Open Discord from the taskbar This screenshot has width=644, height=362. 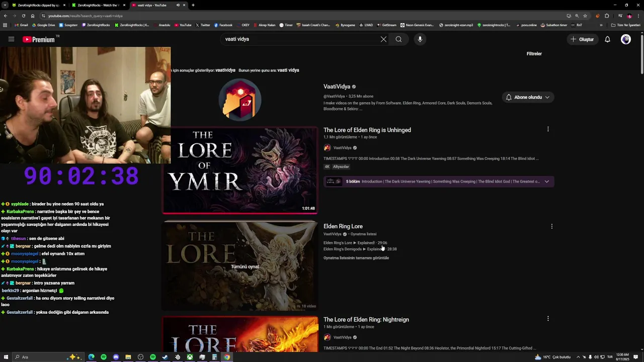(116, 357)
